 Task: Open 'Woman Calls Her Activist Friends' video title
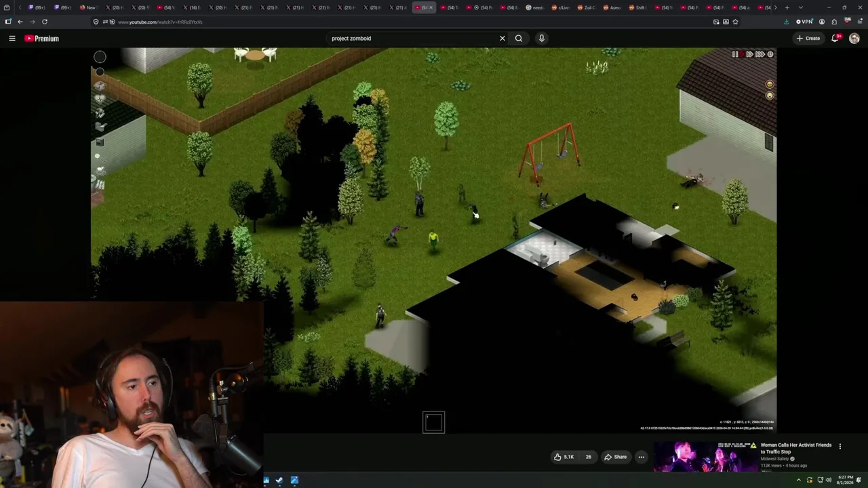click(795, 448)
